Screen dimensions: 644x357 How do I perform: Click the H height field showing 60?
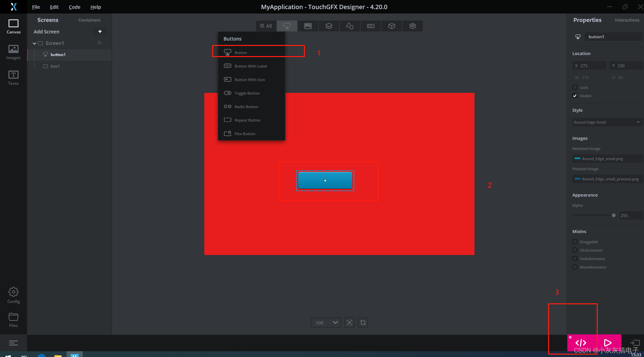(x=626, y=77)
